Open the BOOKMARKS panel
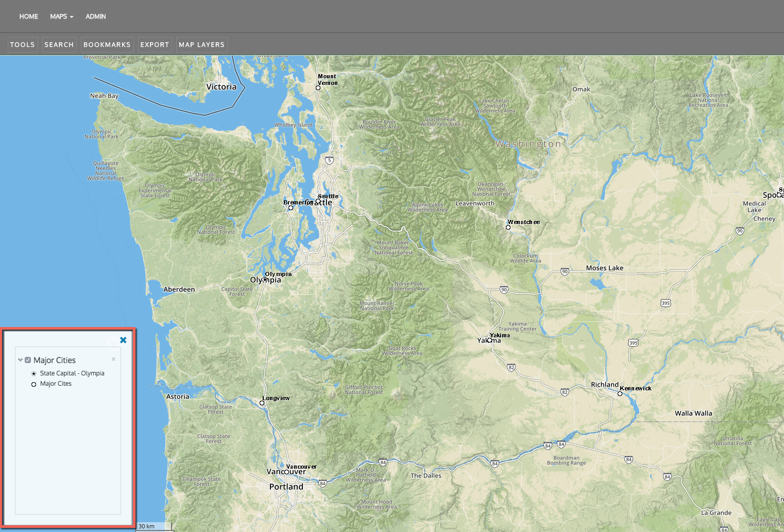 (107, 45)
